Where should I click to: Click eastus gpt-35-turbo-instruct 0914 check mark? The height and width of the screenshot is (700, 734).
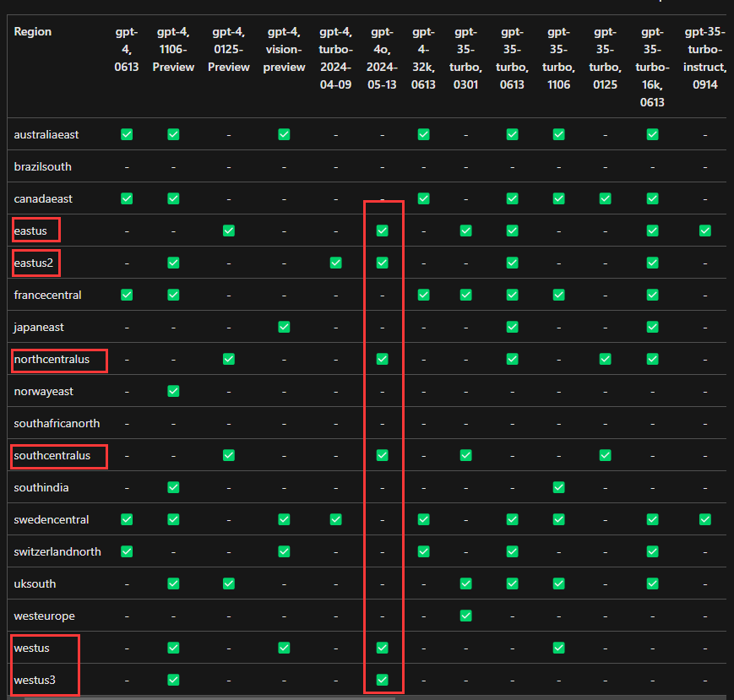tap(705, 231)
